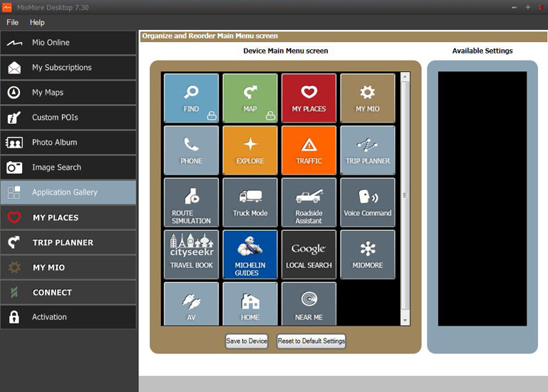Minimize the MioMore Desktop window
Viewport: 548px width, 392px height.
click(x=515, y=7)
